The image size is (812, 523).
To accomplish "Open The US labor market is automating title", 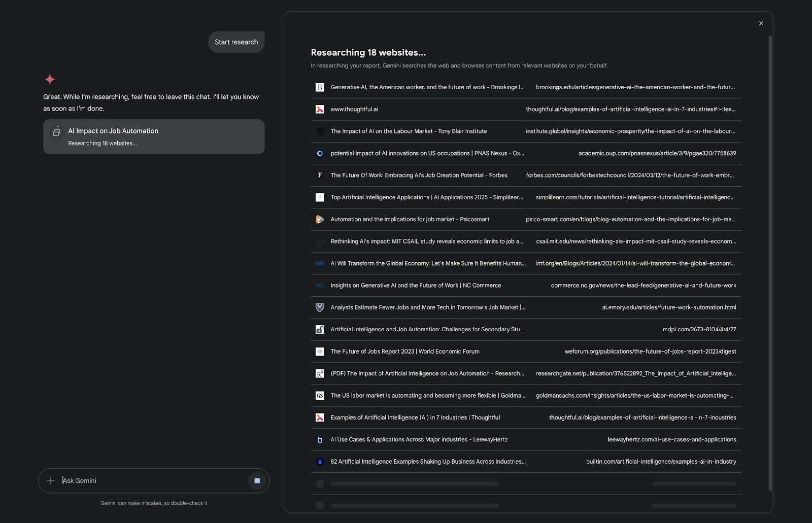I will coord(428,396).
